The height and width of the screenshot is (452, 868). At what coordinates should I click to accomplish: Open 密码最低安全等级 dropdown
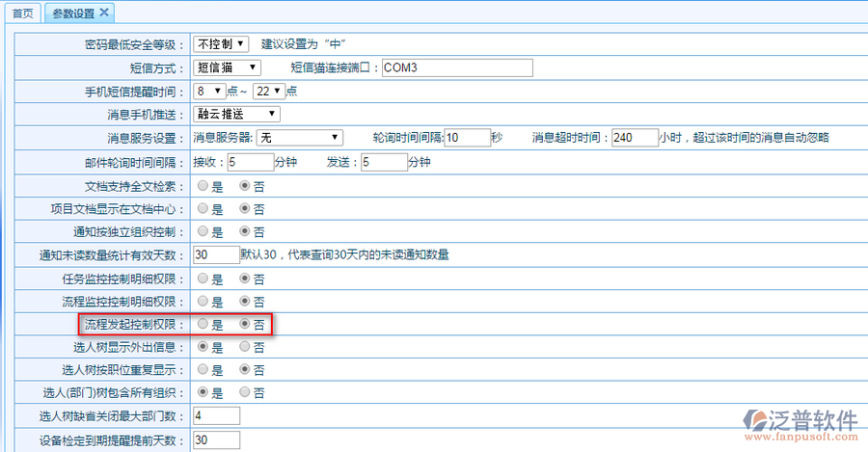221,44
